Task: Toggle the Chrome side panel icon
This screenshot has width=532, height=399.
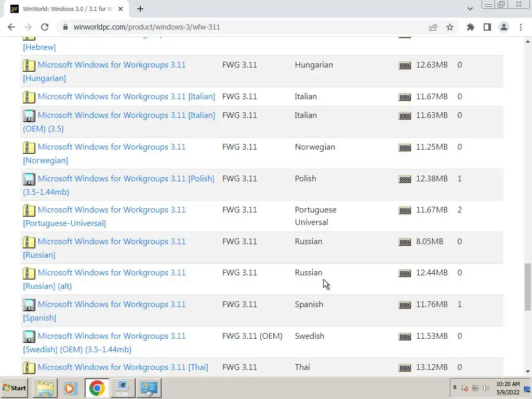Action: pyautogui.click(x=487, y=27)
